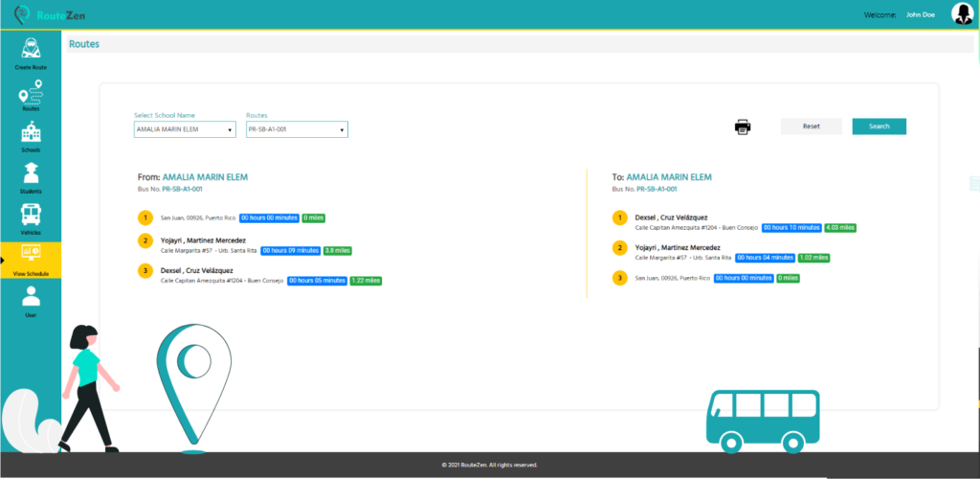The image size is (980, 479).
Task: Click the 4.03 miles badge
Action: tap(839, 228)
